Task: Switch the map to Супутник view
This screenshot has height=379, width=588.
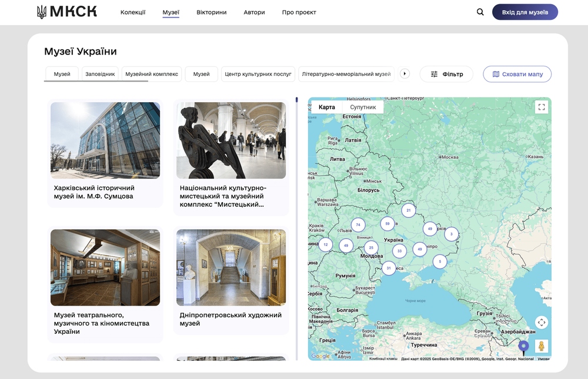Action: [x=363, y=107]
